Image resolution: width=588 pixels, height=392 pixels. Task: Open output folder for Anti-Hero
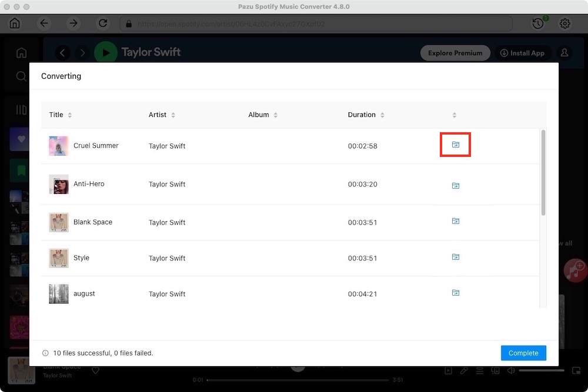[x=455, y=185]
